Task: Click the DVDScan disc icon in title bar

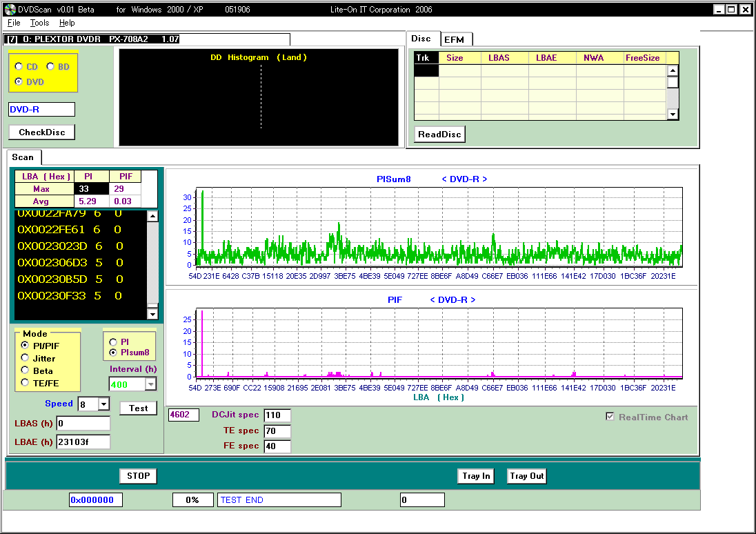Action: click(x=9, y=9)
